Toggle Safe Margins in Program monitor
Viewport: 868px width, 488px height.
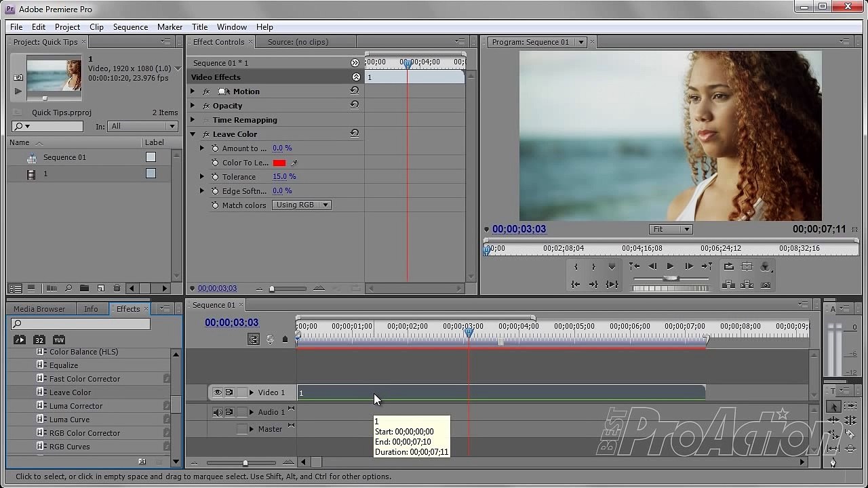[747, 266]
